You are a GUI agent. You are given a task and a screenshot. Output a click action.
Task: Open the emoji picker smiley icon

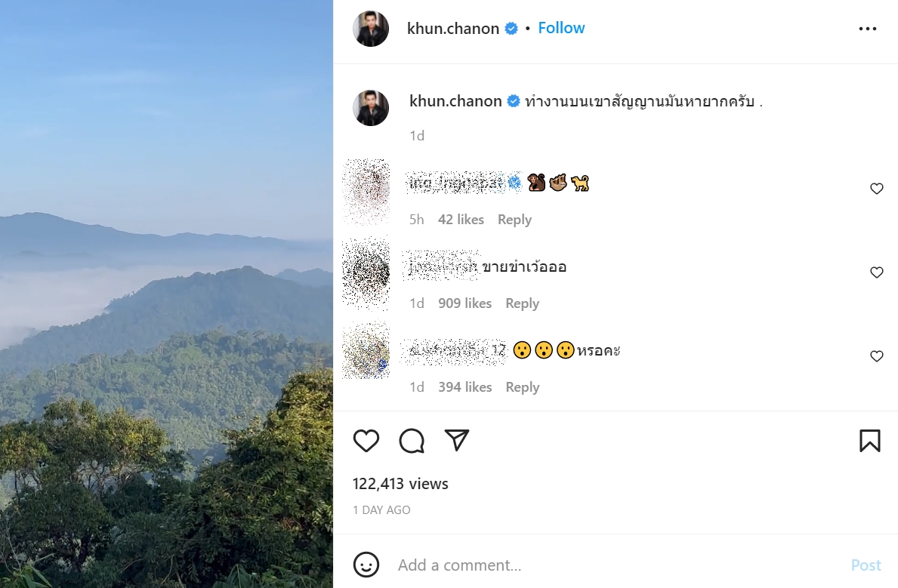(366, 565)
